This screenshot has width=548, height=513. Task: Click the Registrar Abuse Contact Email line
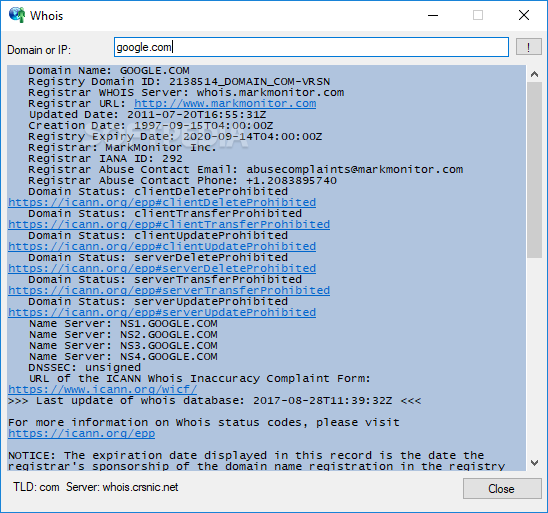pyautogui.click(x=245, y=169)
